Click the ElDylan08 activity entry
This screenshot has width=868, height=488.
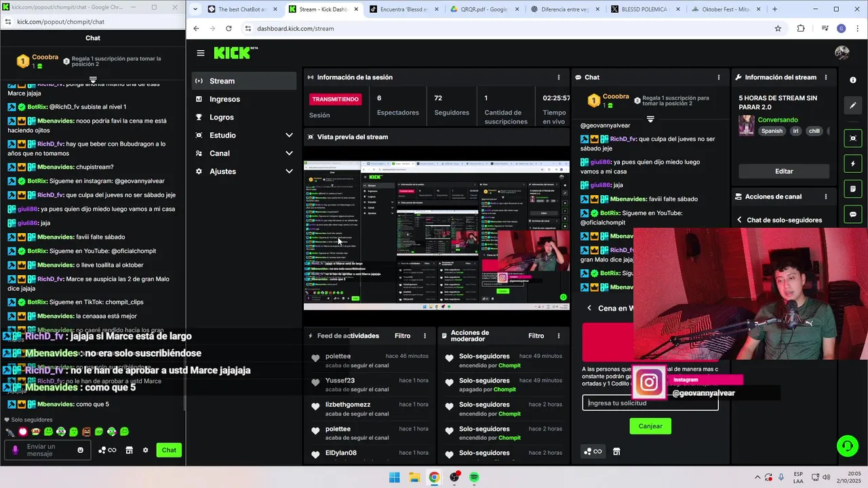(x=369, y=454)
